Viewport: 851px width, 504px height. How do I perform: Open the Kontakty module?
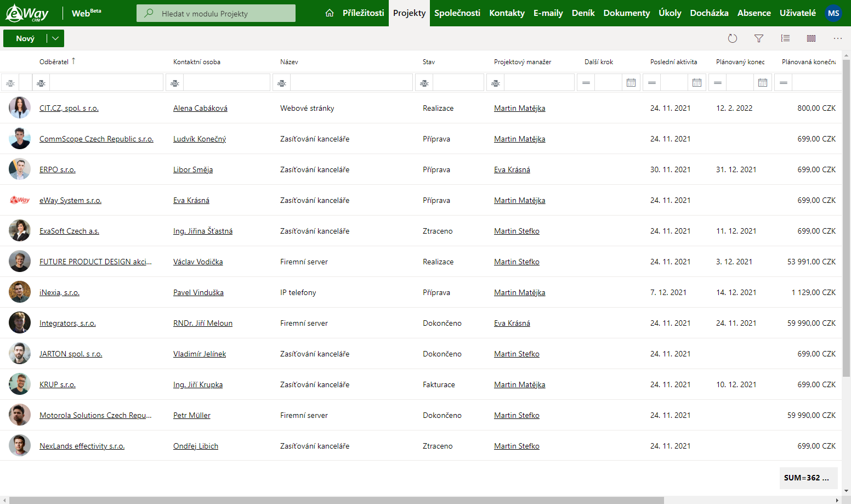click(x=507, y=13)
